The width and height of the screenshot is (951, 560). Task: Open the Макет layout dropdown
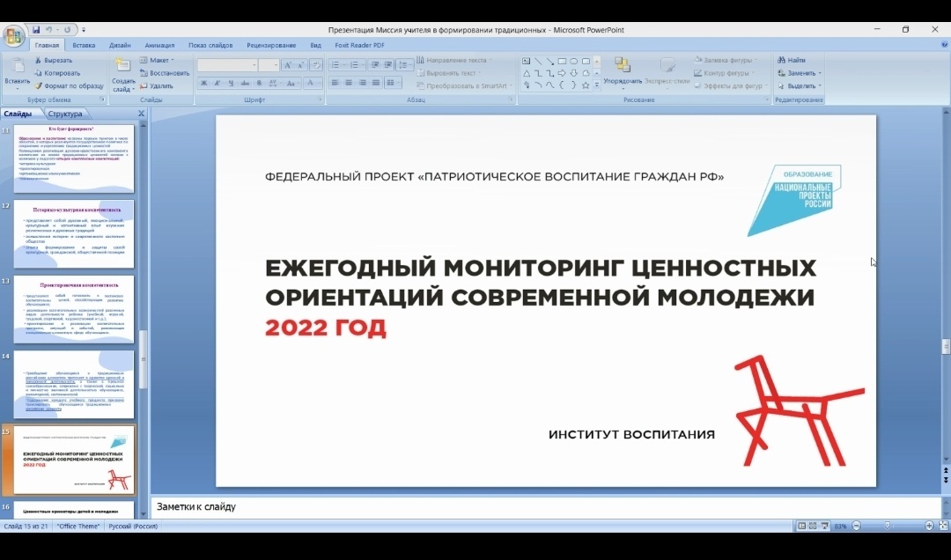157,60
